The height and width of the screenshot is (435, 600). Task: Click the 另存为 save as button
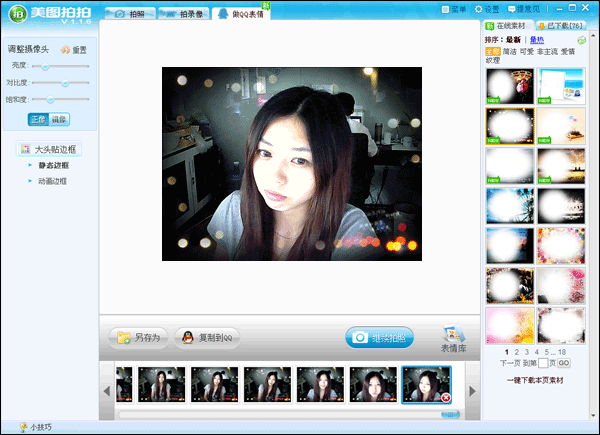coord(139,338)
